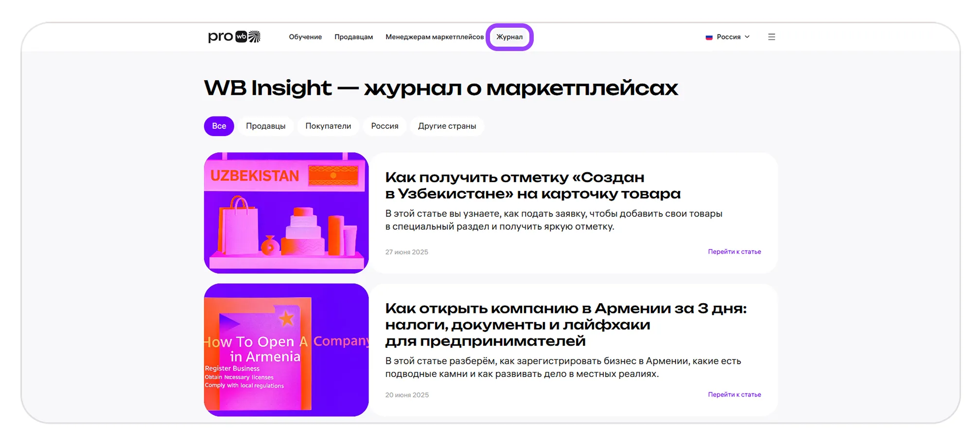Click the pro wb logo
980x446 pixels.
(x=234, y=37)
